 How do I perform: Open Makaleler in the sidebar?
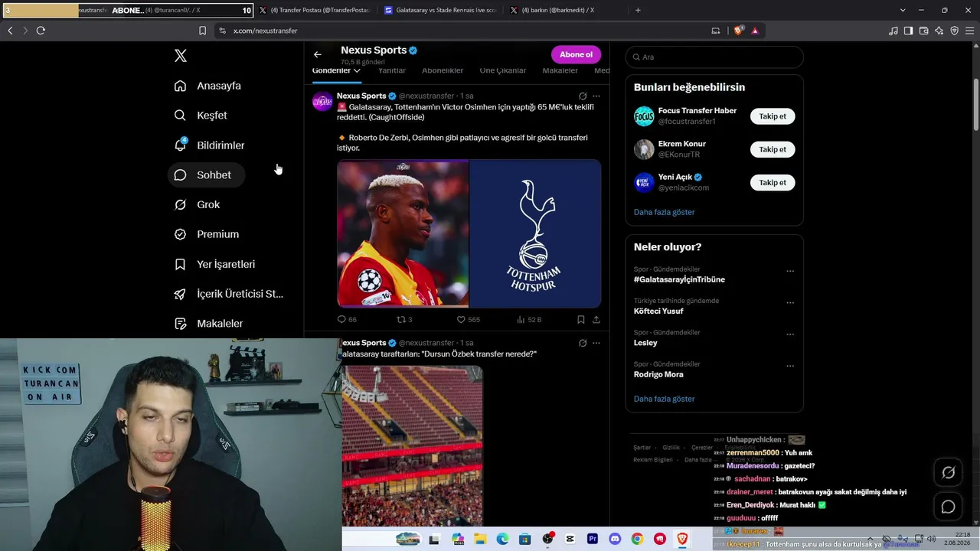(208, 324)
